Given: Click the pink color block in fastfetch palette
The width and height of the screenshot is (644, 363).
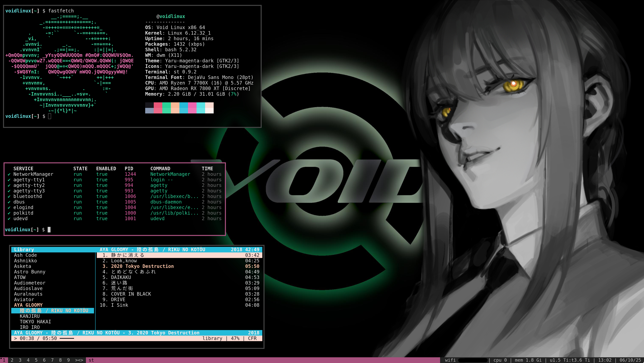Looking at the screenshot, I should 192,108.
